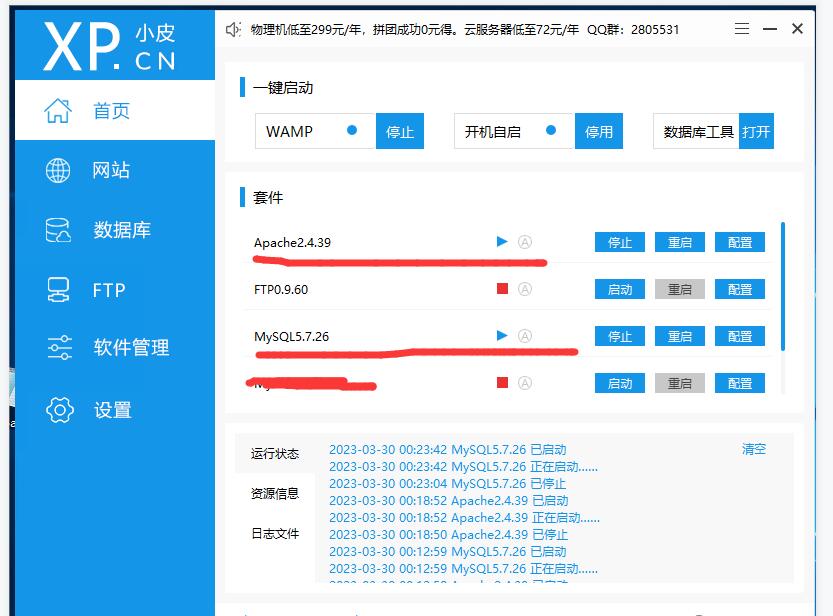Viewport: 833px width, 616px height.
Task: Click log entry 00:18:50 Apache2.4.39 已停止
Action: (x=448, y=535)
